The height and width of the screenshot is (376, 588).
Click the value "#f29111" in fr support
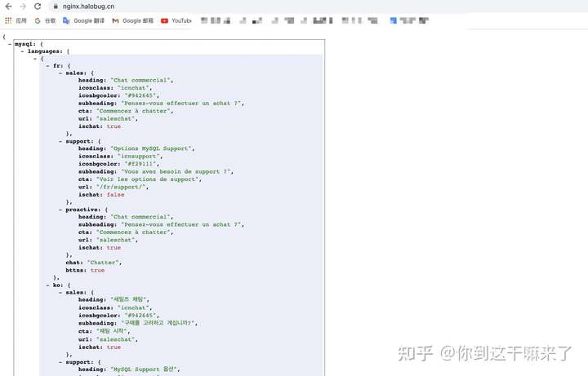point(140,164)
